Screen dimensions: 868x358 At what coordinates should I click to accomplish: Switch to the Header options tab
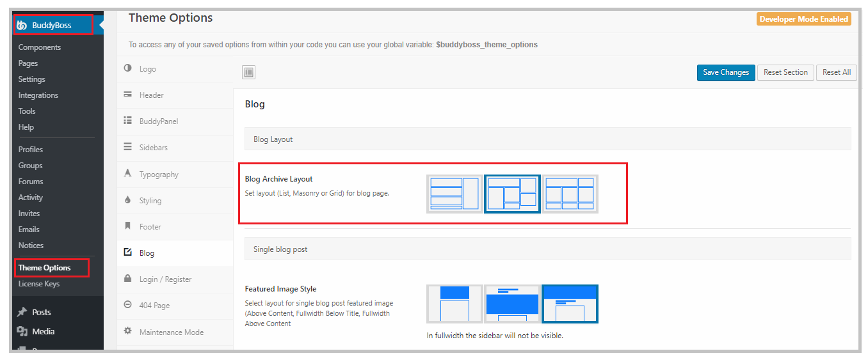click(175, 95)
